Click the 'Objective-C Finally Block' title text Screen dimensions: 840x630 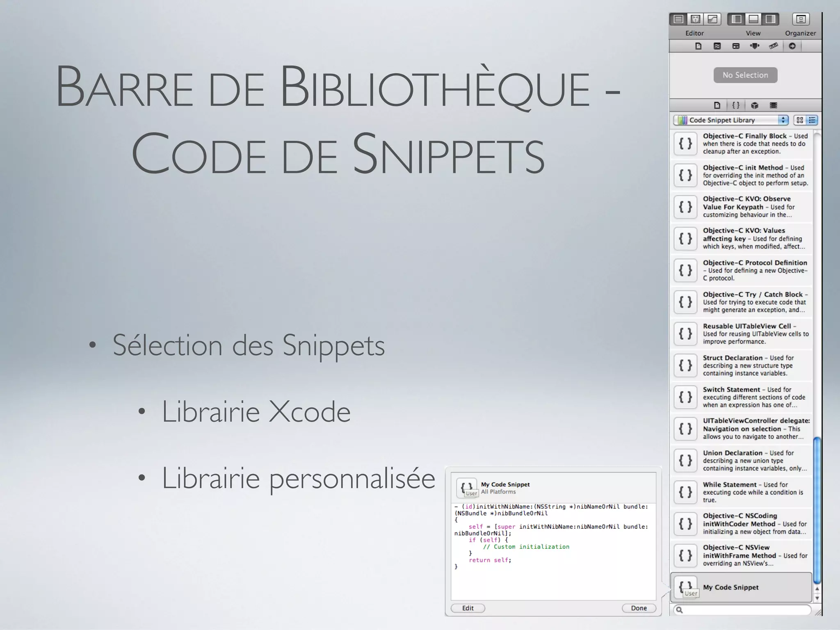click(744, 136)
